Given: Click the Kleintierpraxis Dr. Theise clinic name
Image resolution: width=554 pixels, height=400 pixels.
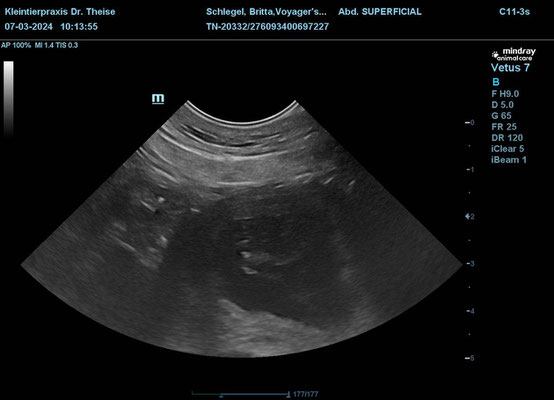Looking at the screenshot, I should 60,12.
